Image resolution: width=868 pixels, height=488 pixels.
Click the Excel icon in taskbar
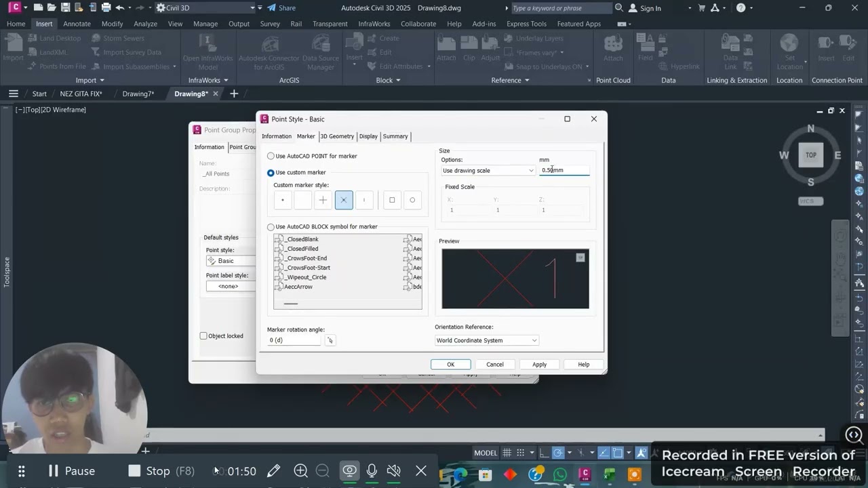click(610, 474)
